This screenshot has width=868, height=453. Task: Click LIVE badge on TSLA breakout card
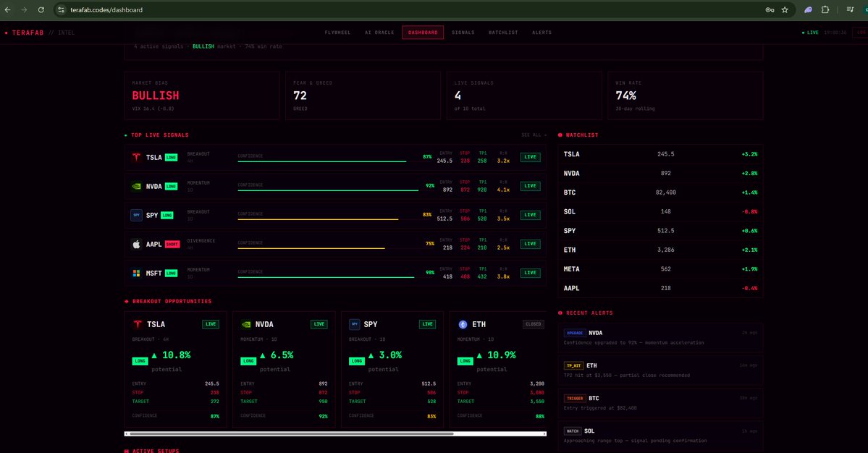211,324
